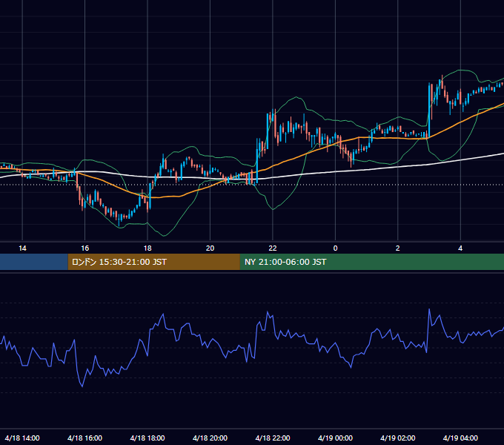
Task: Click the 4 hour axis label
Action: (x=460, y=248)
